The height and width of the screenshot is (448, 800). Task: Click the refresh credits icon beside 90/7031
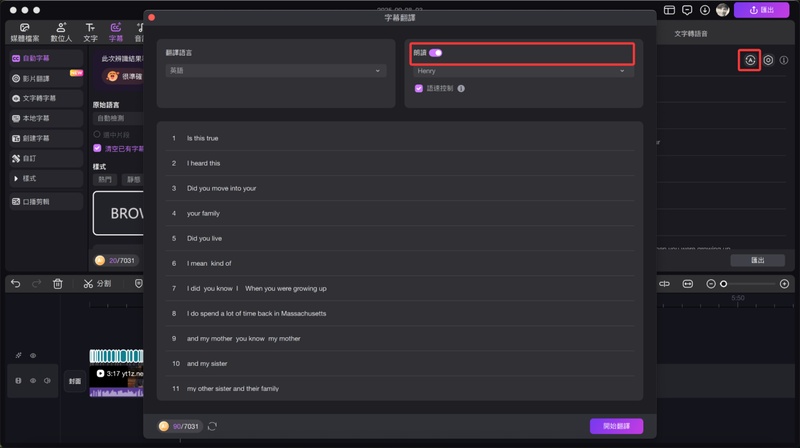tap(212, 426)
